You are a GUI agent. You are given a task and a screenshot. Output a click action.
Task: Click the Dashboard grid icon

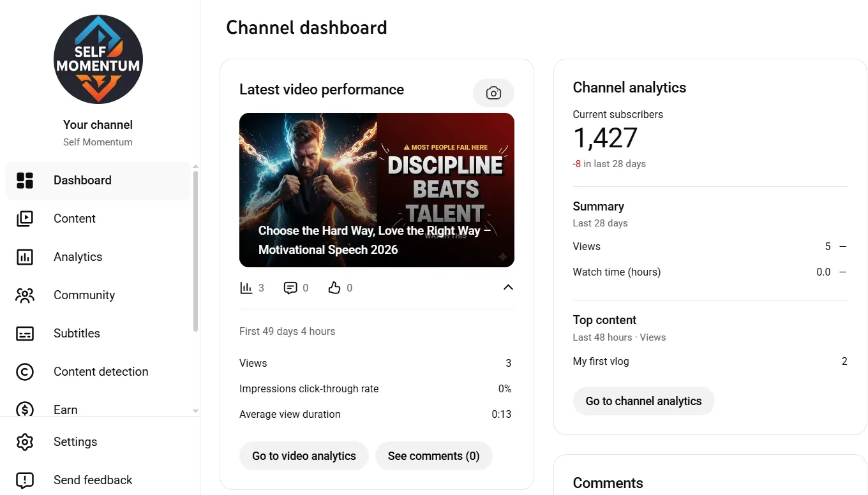pyautogui.click(x=25, y=181)
